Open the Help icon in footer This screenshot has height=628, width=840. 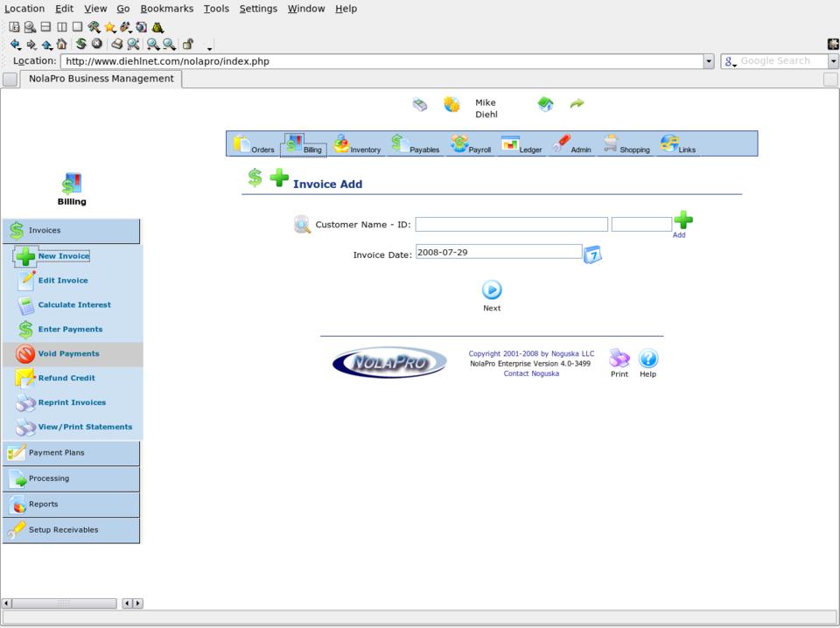[647, 359]
